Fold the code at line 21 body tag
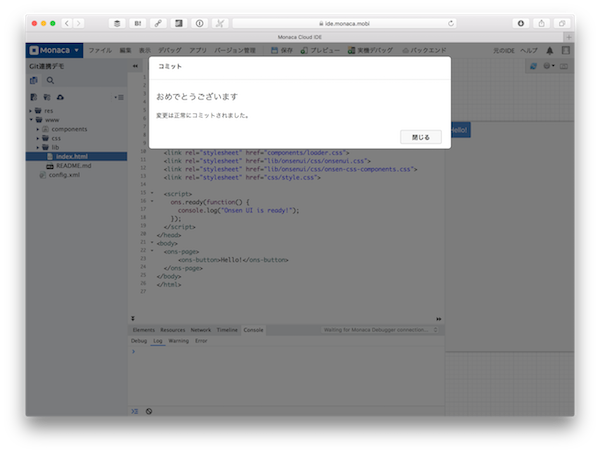 [x=152, y=242]
